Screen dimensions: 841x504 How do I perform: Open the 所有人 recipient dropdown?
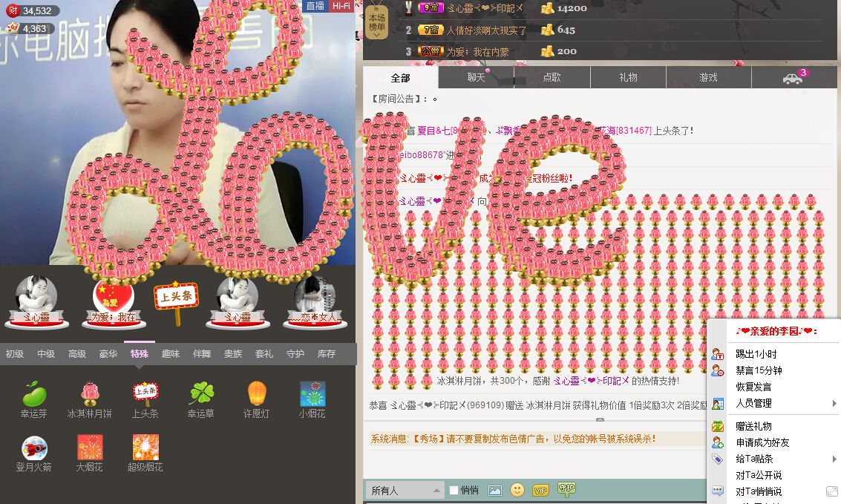405,491
